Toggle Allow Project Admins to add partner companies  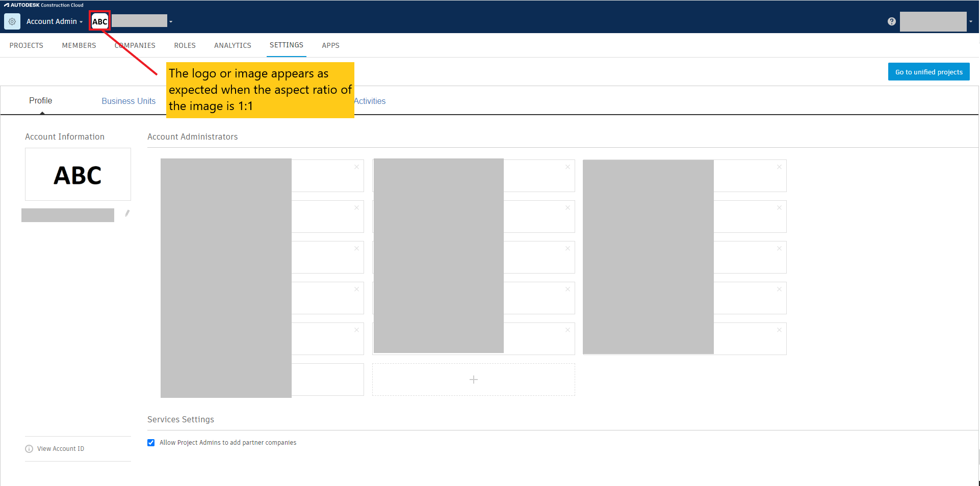(151, 443)
